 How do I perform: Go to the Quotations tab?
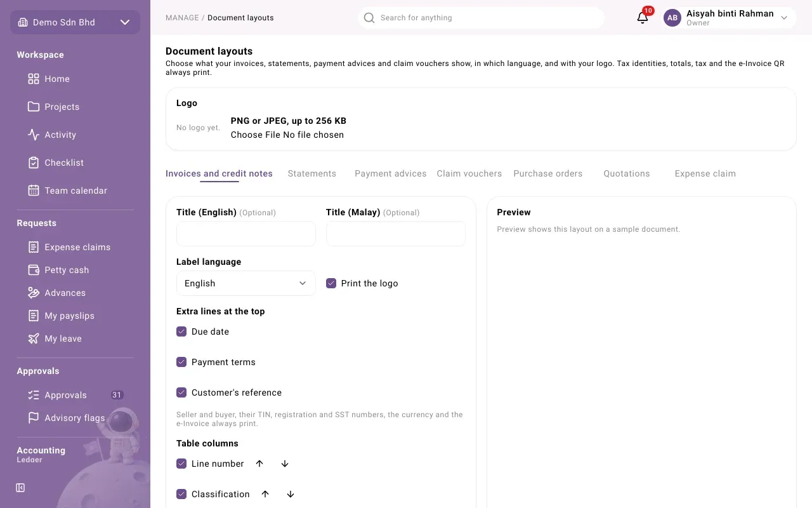tap(627, 173)
